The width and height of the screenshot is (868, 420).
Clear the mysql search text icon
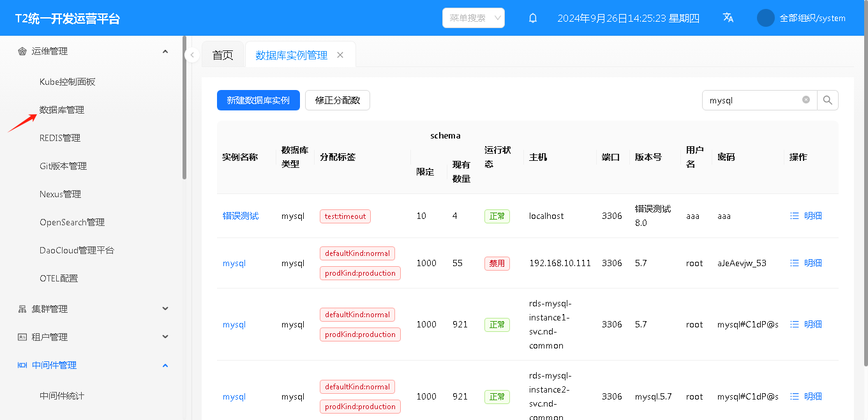[806, 100]
